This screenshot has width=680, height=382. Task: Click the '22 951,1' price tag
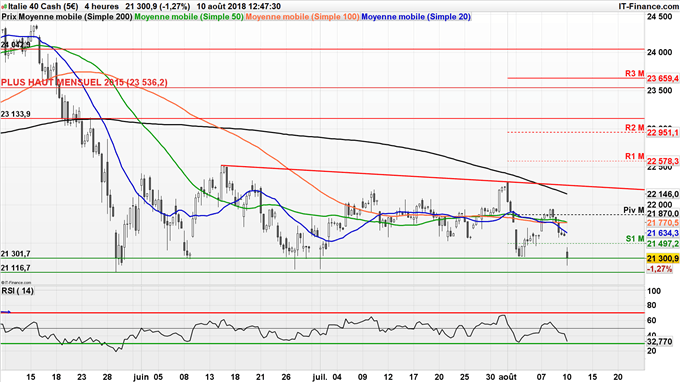click(663, 133)
